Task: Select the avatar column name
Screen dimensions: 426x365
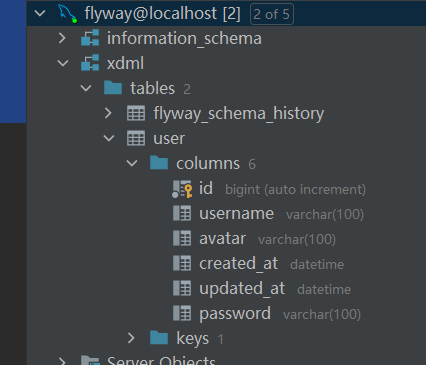Action: (222, 238)
